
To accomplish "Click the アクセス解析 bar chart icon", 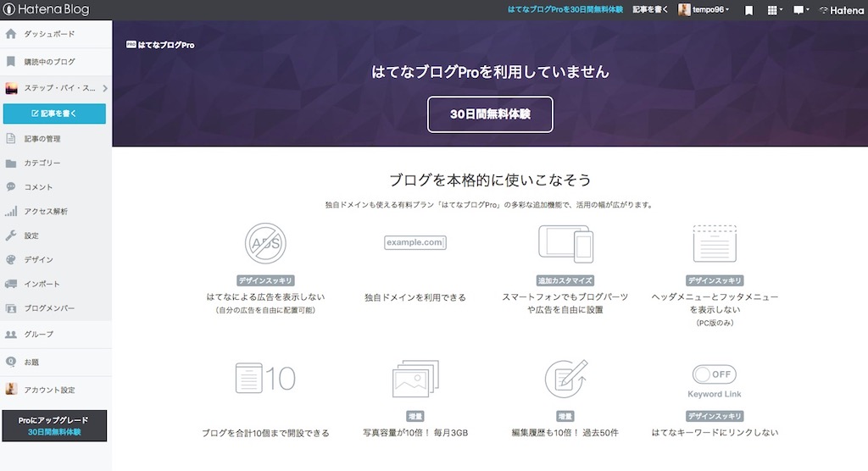I will point(10,211).
